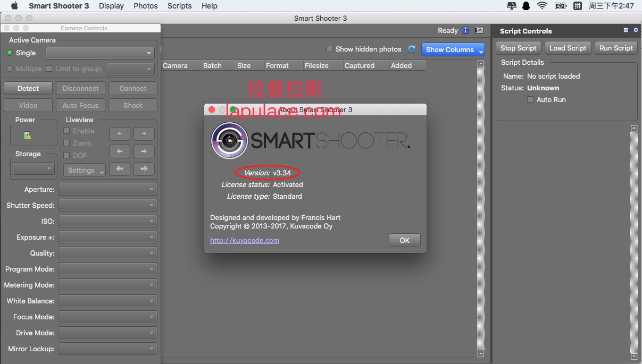Toggle the Auto Run checkbox
Screen dimensions: 642x364
point(530,99)
